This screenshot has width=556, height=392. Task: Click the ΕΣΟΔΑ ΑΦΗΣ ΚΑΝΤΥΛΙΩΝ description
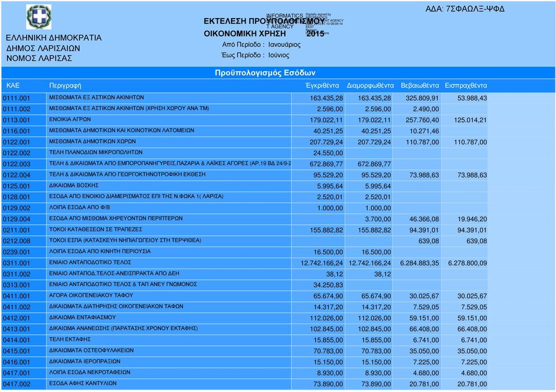[83, 383]
